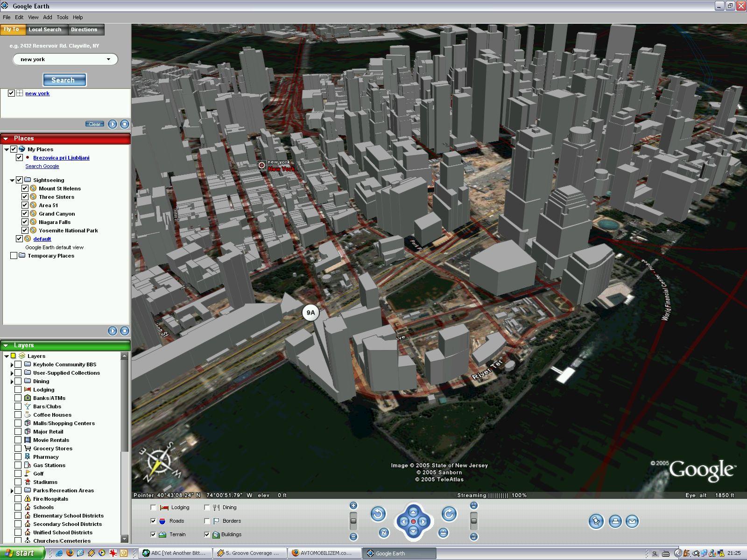The height and width of the screenshot is (560, 747).
Task: Uncheck the Mount St Helens placemark
Action: click(x=25, y=189)
